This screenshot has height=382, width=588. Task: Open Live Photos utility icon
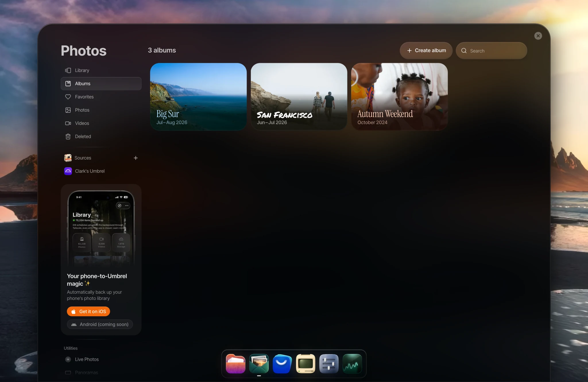pyautogui.click(x=68, y=359)
